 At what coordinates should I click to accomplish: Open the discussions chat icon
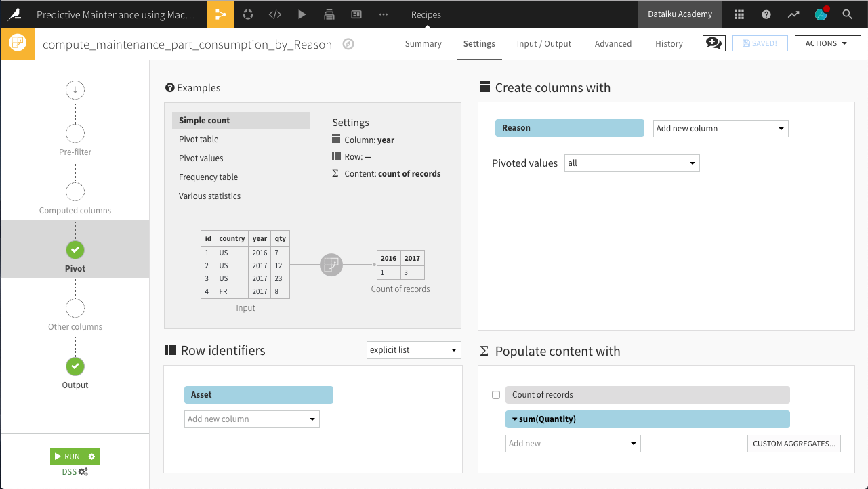714,43
